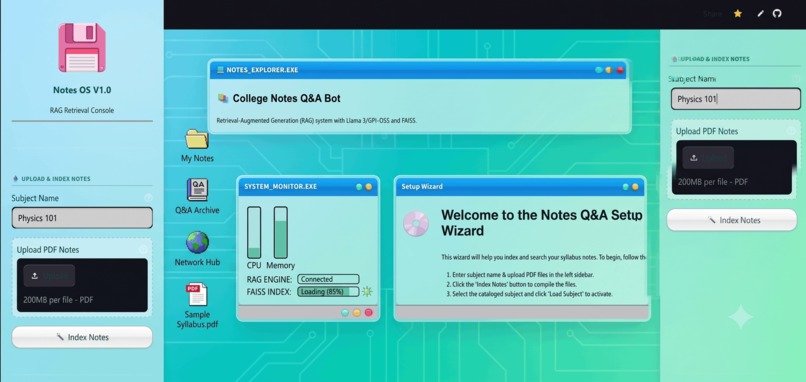Viewport: 806px width, 382px height.
Task: Focus the left Subject Name field with Physics 101
Action: (82, 218)
